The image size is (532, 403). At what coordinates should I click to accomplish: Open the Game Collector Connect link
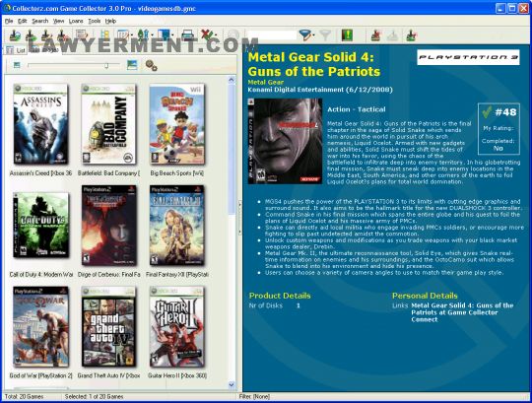(462, 312)
